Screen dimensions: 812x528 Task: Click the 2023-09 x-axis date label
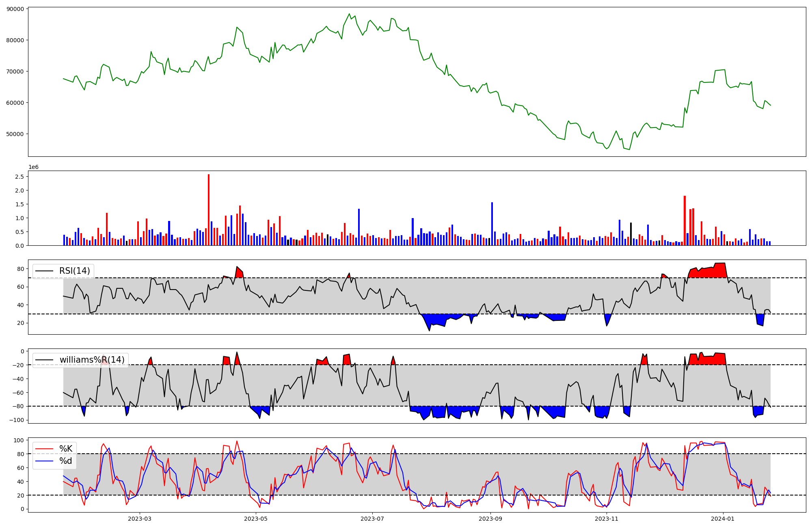490,519
